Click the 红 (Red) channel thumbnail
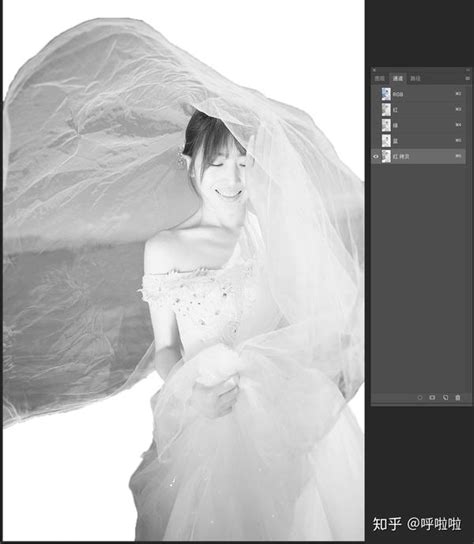 [x=386, y=110]
